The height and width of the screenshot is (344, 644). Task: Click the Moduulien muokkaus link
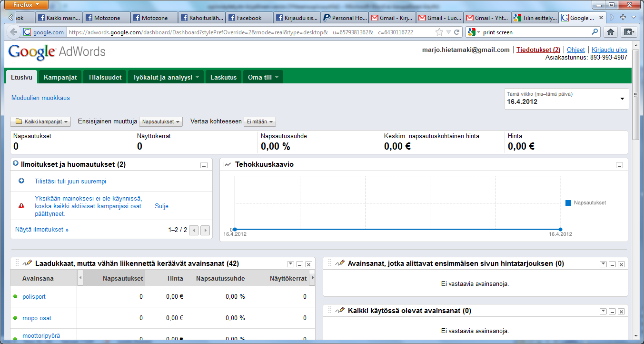[x=40, y=98]
